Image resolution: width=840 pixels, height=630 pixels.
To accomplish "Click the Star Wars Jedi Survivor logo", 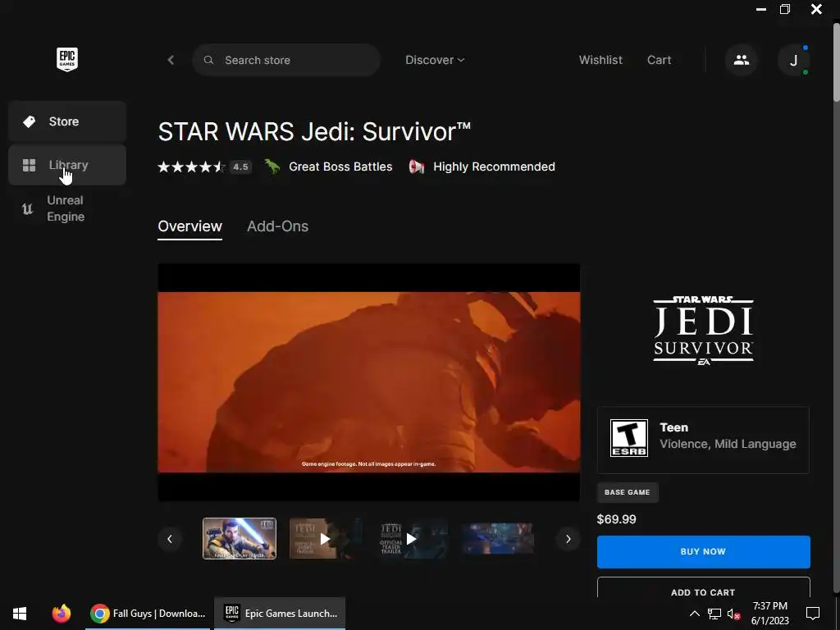I will 703,331.
